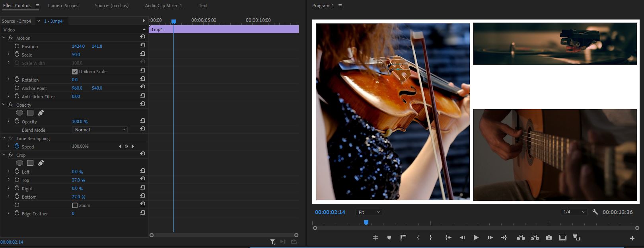This screenshot has height=248, width=644.
Task: Create 4-point polygon mask under Opacity
Action: click(30, 113)
